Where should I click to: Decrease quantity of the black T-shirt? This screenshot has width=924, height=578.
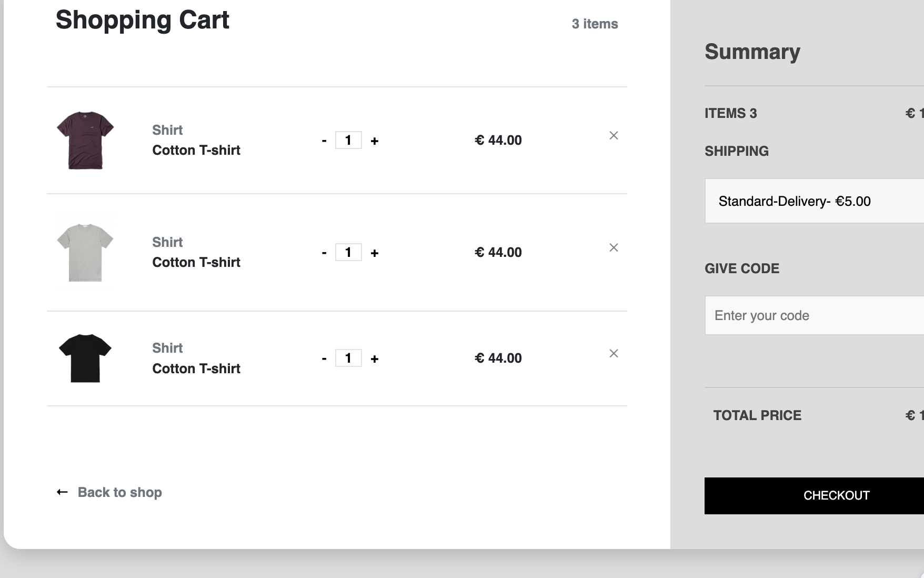click(x=324, y=358)
